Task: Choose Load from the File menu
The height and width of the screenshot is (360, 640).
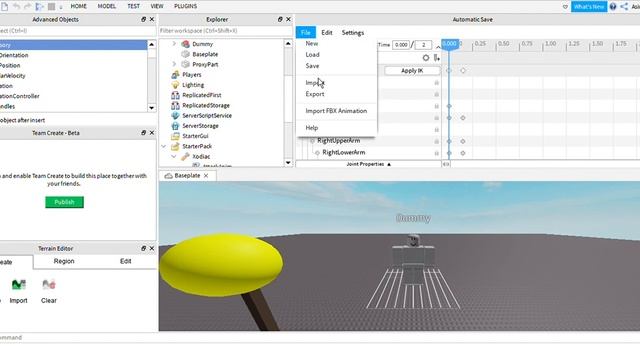Action: tap(312, 55)
